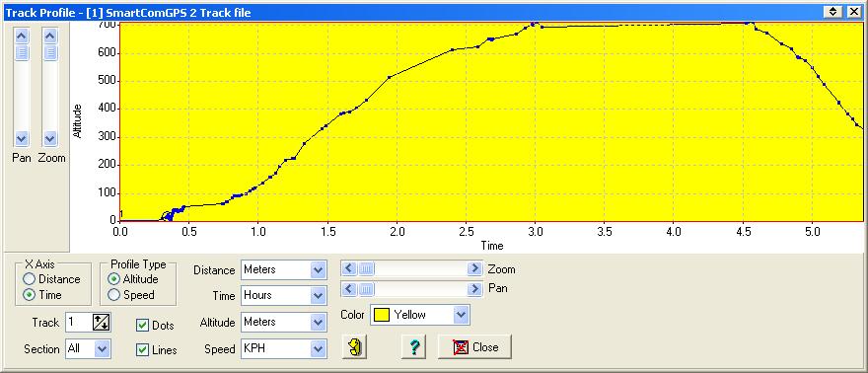Screen dimensions: 868x373
Task: Click the title bar roll-up arrows icon
Action: click(x=832, y=12)
